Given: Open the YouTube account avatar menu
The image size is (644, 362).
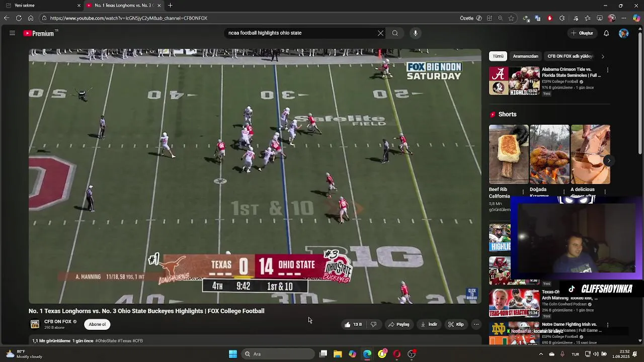Looking at the screenshot, I should tap(623, 33).
